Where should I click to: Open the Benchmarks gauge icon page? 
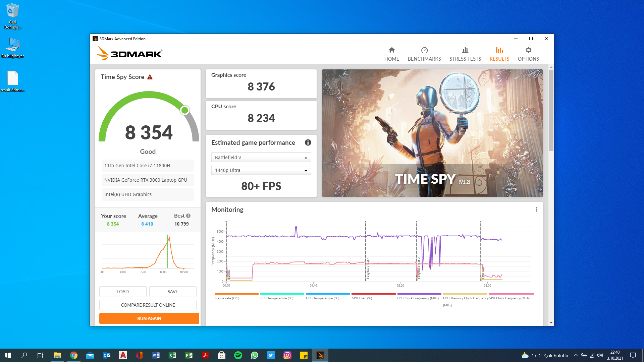click(x=424, y=50)
